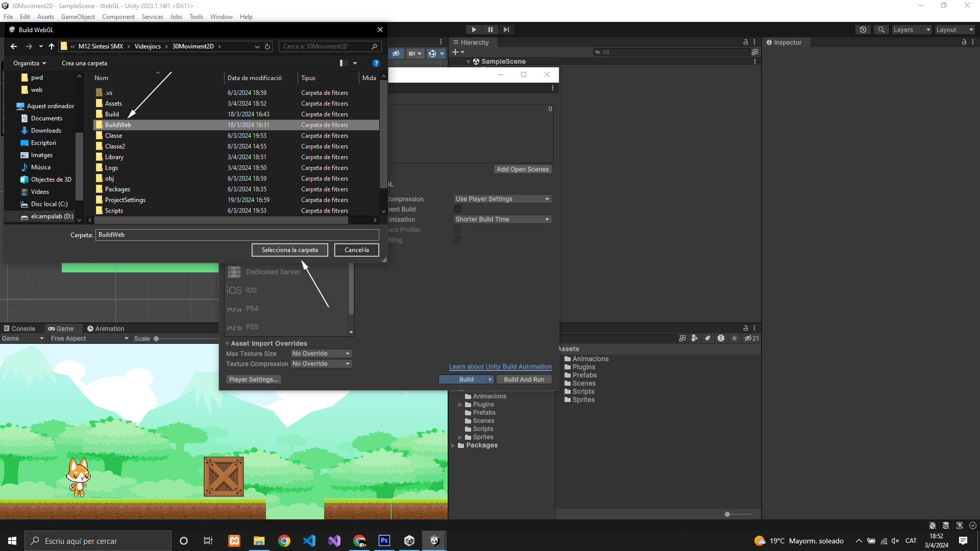This screenshot has width=980, height=551.
Task: Click the Pause button in Unity toolbar
Action: [490, 30]
